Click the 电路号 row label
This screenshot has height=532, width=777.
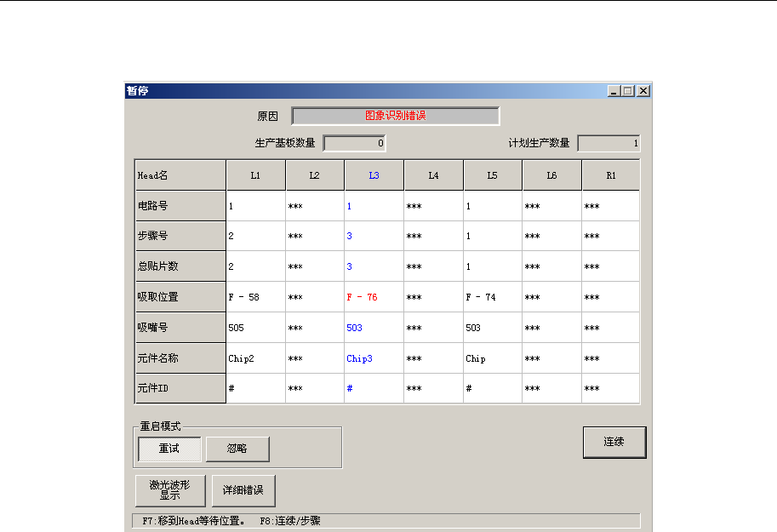pyautogui.click(x=180, y=206)
